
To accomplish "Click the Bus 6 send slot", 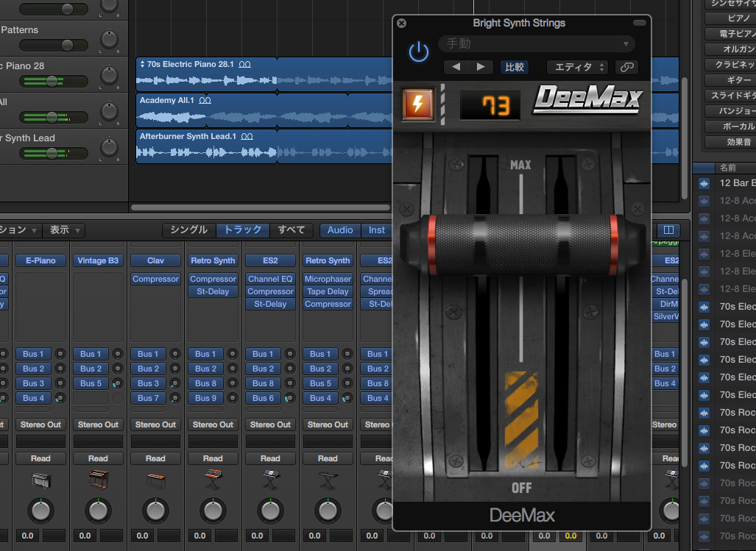I will coord(264,398).
